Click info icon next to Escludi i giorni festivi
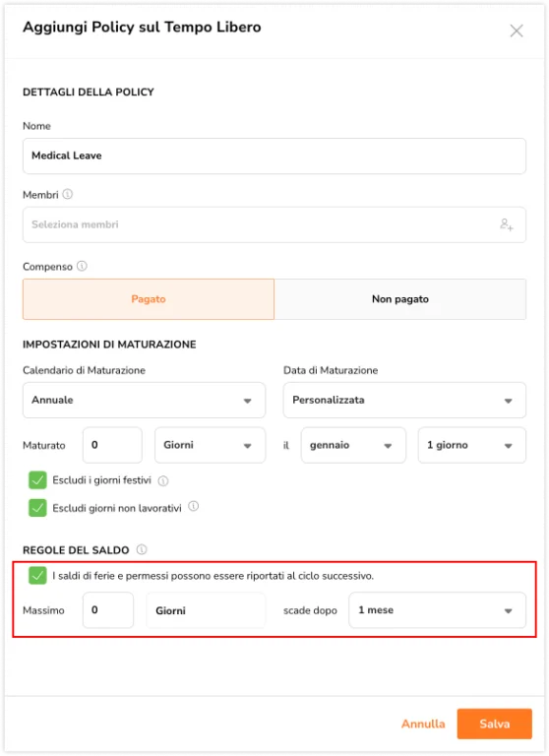The width and height of the screenshot is (549, 756). coord(163,480)
